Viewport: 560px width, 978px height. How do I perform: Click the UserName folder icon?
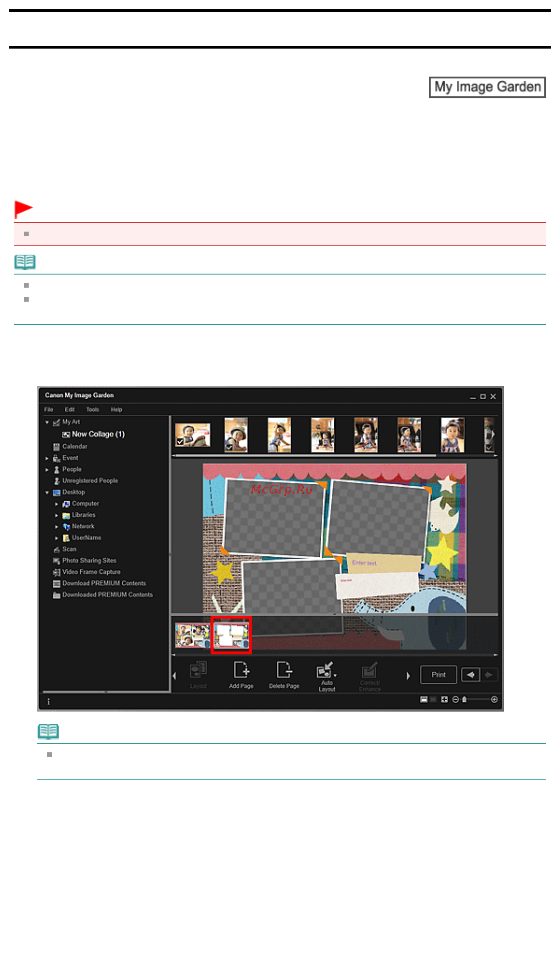[x=66, y=538]
